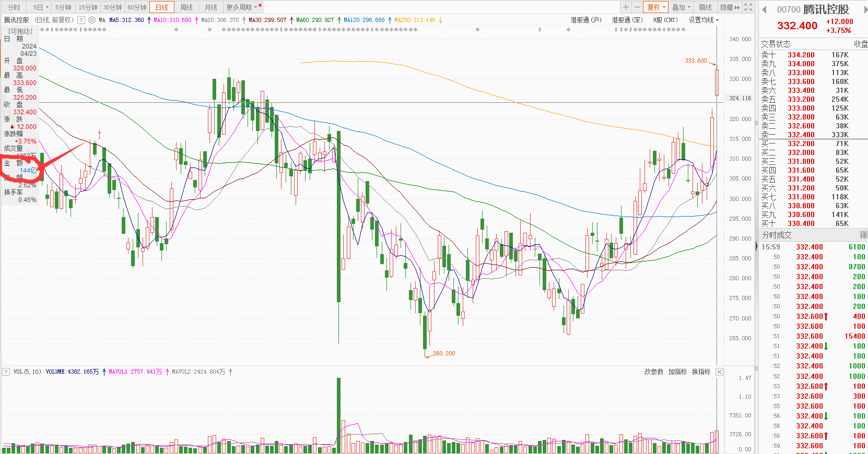Click the MA30:299.507 legend value

(x=267, y=20)
